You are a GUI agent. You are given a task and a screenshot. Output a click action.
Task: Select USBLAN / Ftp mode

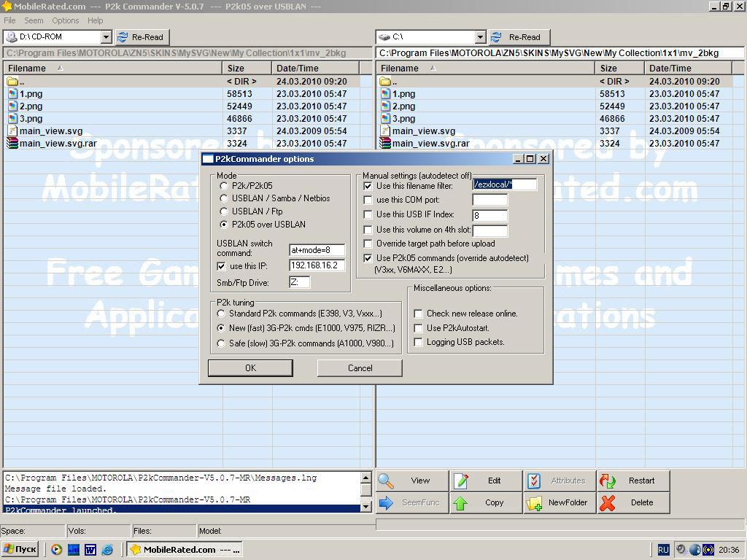[x=223, y=211]
